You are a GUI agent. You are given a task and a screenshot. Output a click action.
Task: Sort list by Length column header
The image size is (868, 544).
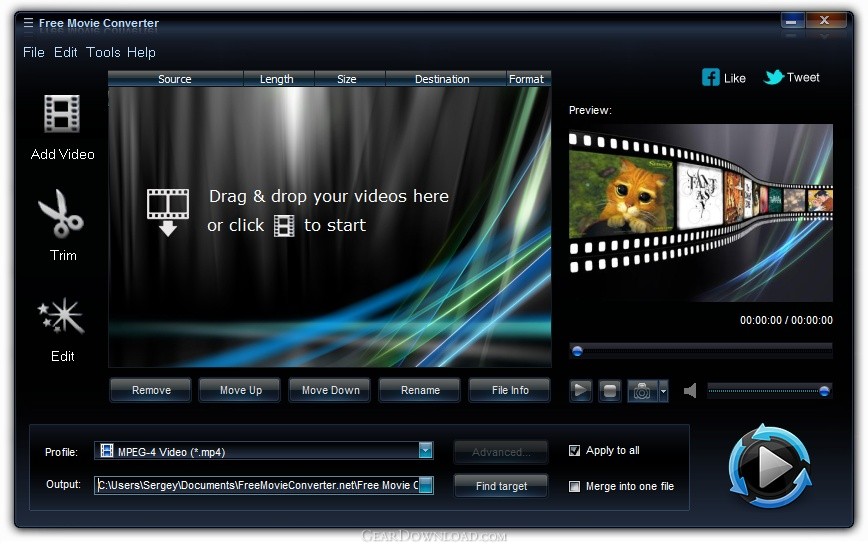coord(278,79)
